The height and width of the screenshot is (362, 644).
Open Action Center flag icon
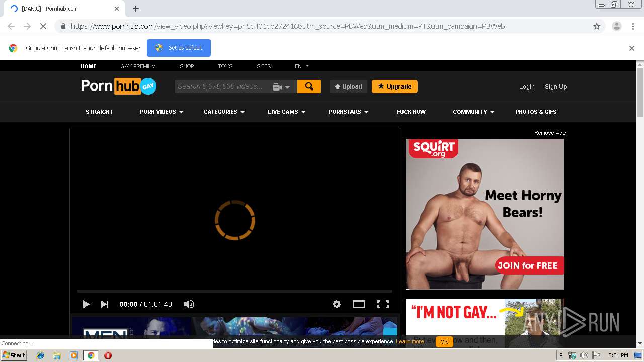pos(596,355)
